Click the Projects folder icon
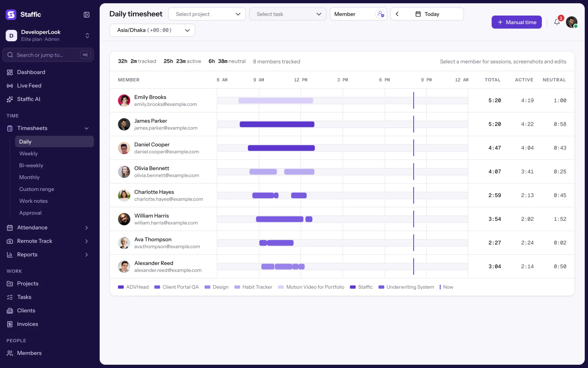 tap(10, 284)
